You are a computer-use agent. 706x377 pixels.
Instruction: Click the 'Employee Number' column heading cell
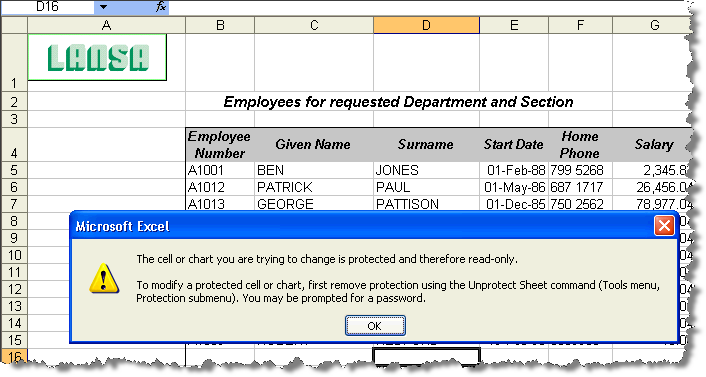pos(220,145)
